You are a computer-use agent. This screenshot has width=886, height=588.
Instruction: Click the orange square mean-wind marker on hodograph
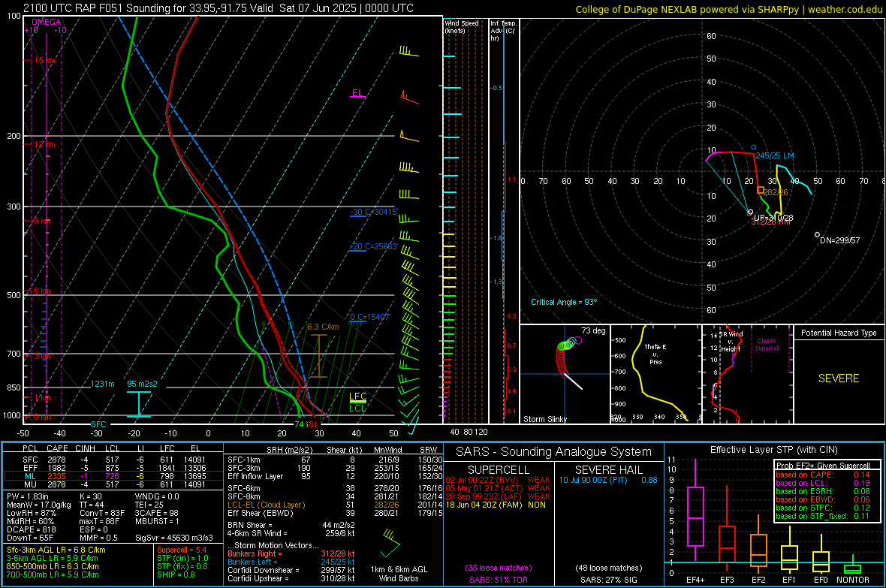[x=761, y=191]
